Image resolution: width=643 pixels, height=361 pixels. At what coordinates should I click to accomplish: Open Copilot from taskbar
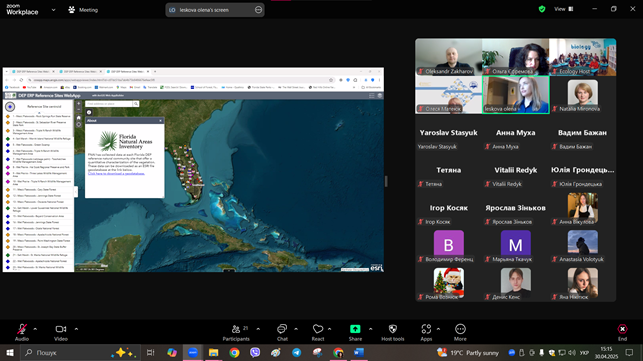point(172,352)
